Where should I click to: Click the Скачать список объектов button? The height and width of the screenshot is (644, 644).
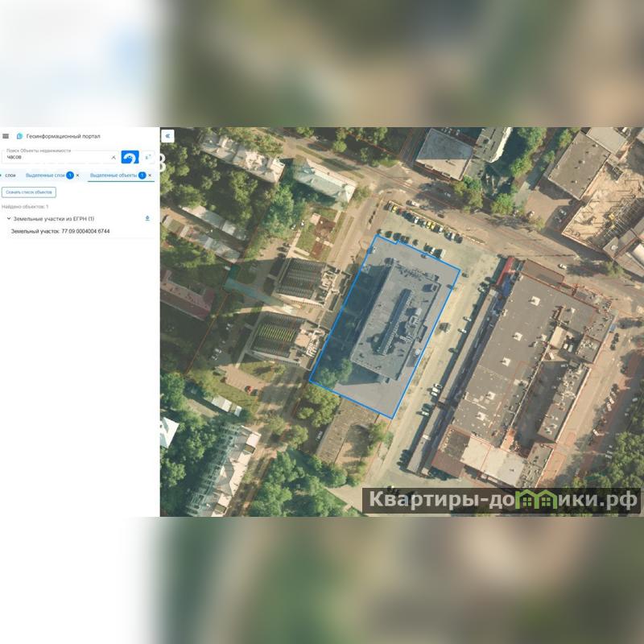[x=29, y=192]
